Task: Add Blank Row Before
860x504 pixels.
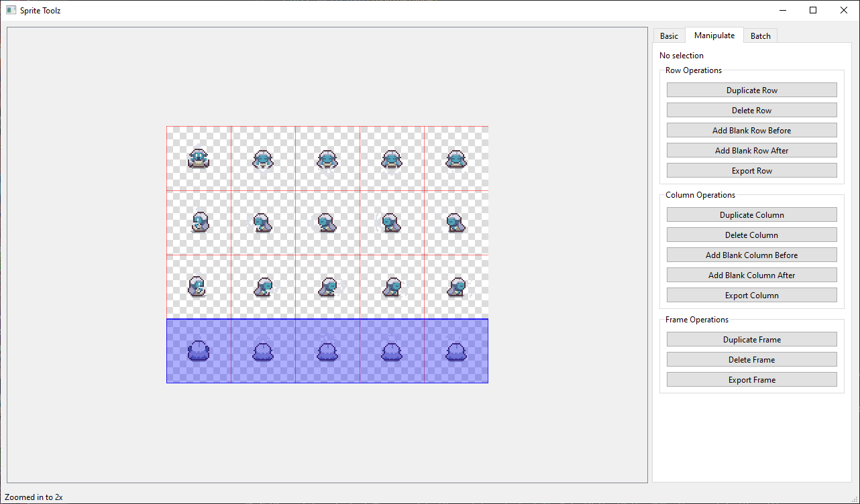Action: tap(751, 130)
